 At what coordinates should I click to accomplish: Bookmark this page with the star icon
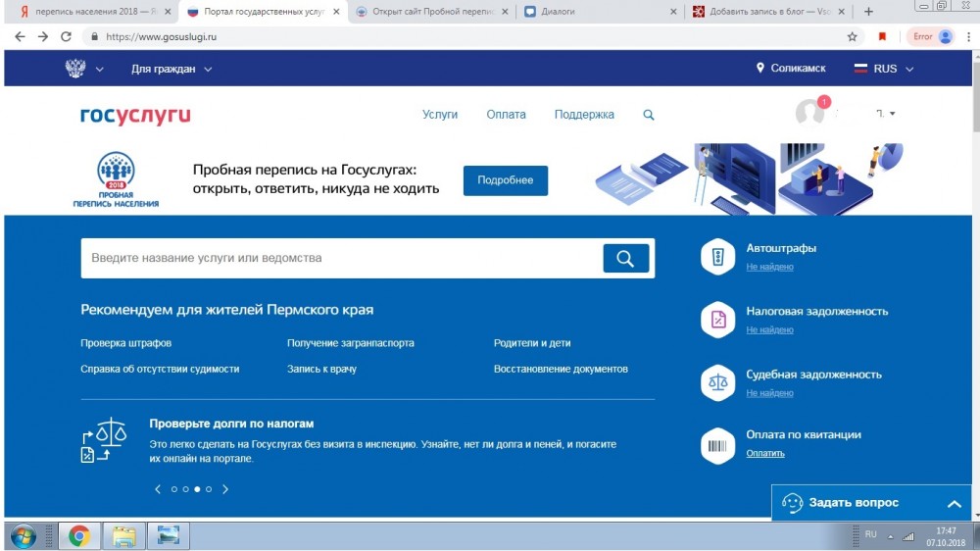(853, 36)
